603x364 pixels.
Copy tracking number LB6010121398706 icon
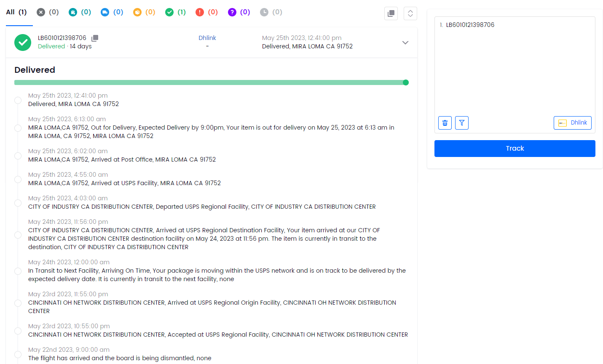pos(95,38)
